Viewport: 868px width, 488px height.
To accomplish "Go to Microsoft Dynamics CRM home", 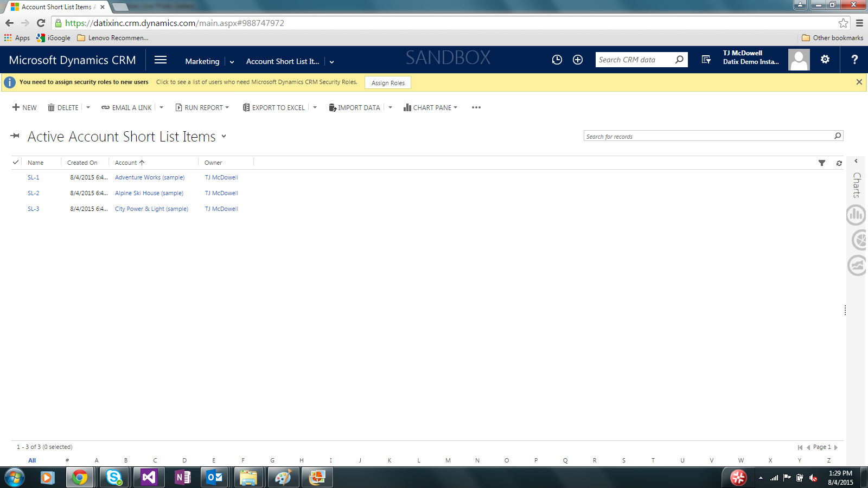I will point(72,60).
